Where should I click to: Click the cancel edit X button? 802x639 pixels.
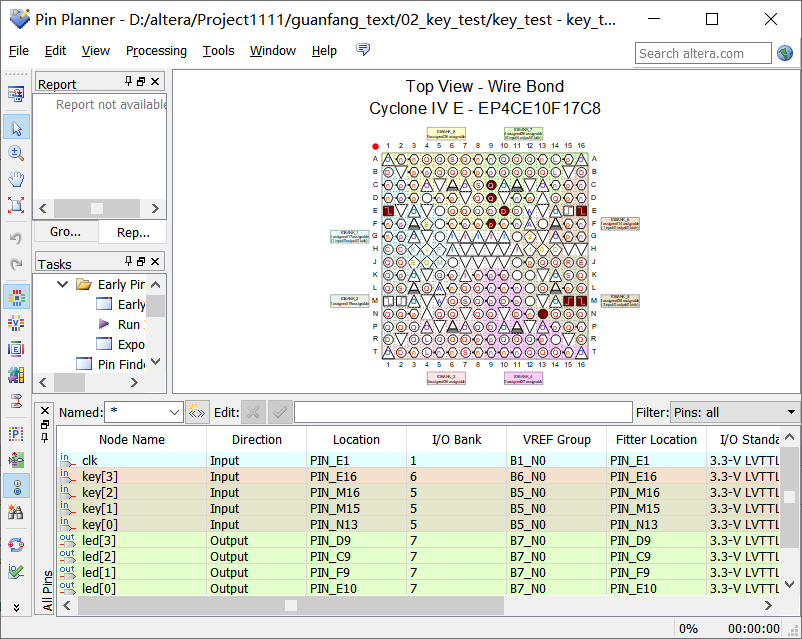(253, 412)
